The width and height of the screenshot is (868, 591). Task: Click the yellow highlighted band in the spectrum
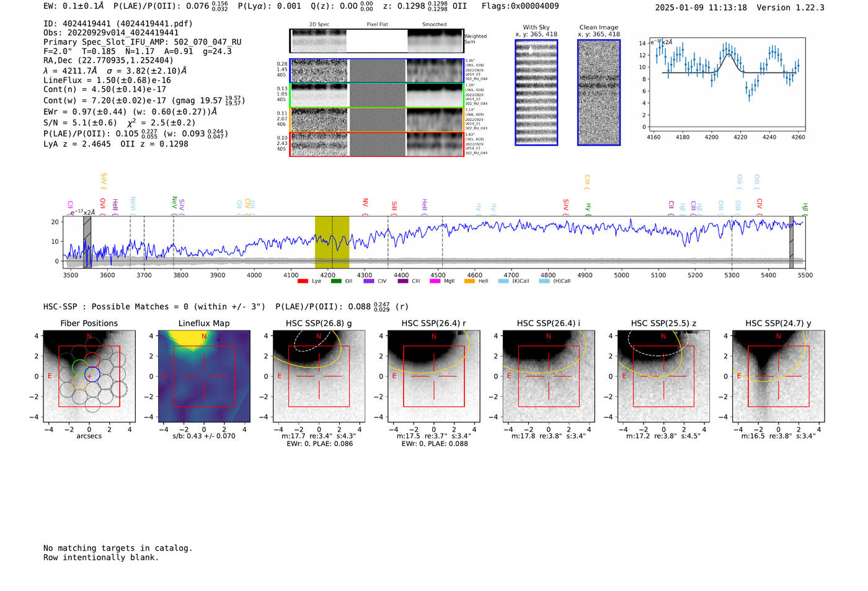pos(332,242)
